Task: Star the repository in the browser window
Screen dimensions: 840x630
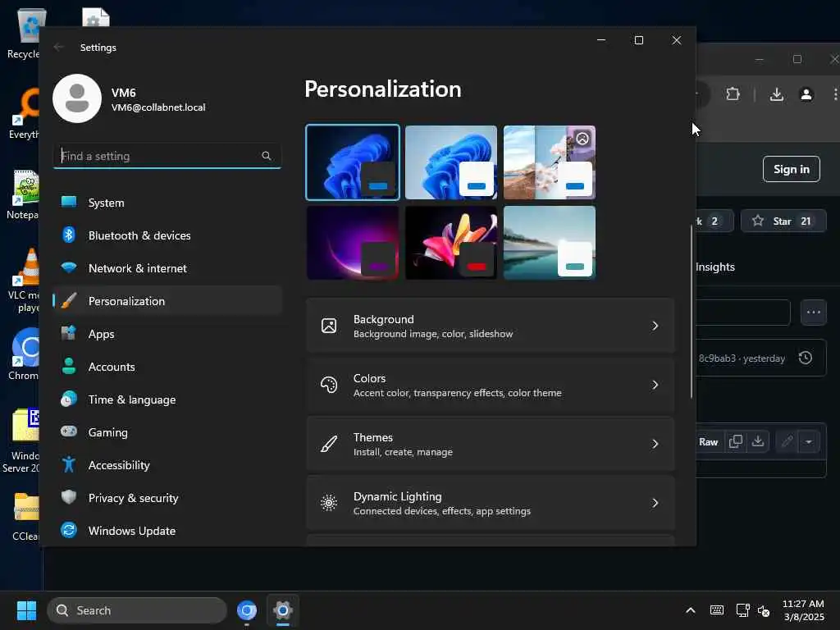Action: point(783,221)
